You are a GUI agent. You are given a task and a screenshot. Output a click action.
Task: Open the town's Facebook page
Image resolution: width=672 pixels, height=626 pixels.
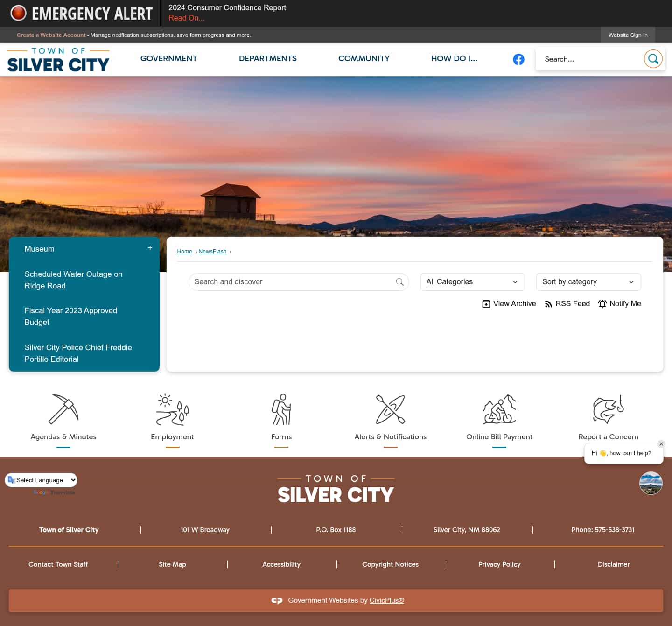point(518,59)
